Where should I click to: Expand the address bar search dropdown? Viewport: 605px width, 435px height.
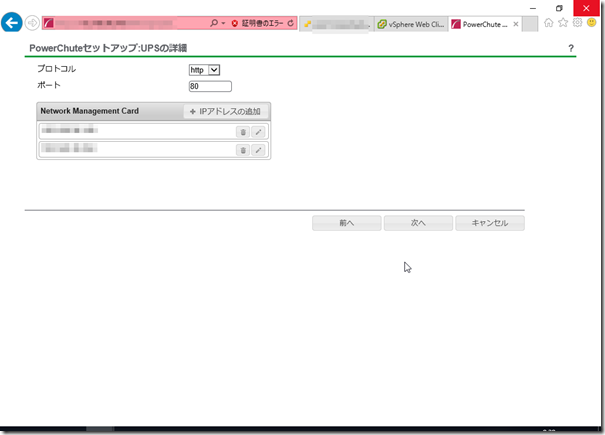[x=223, y=23]
